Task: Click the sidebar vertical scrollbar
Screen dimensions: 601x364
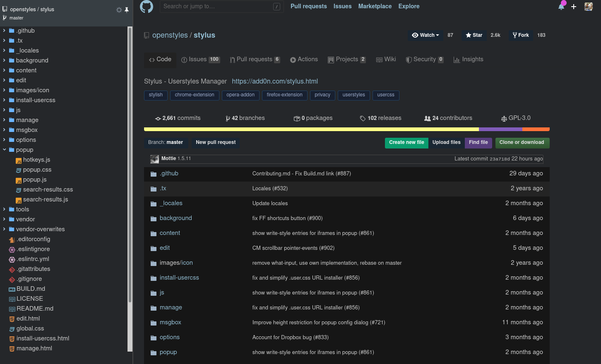Action: [130, 165]
